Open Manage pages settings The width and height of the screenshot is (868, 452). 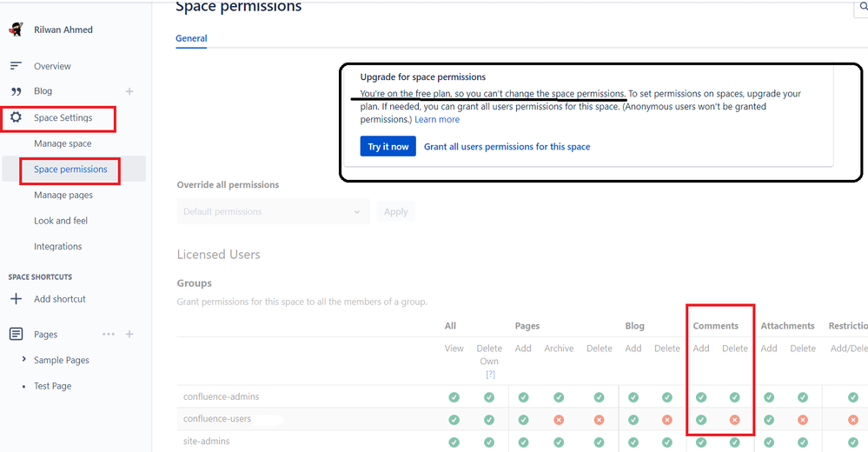tap(63, 195)
